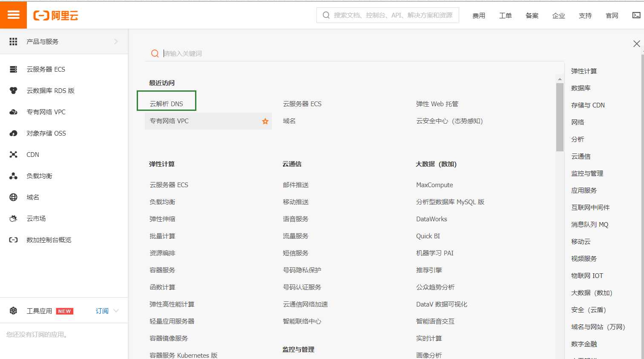Open DataV 数据可视化 product

442,304
